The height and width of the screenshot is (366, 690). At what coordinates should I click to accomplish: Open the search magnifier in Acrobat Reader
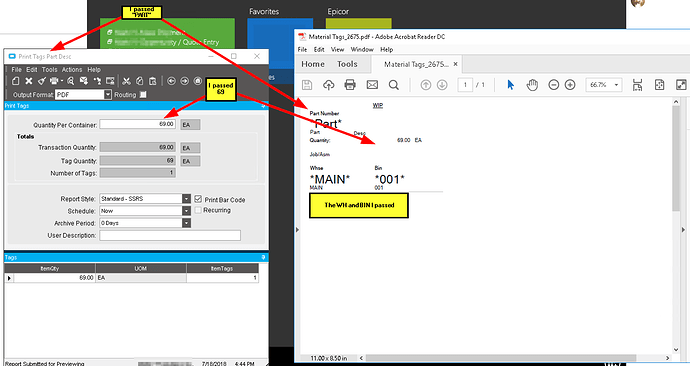(394, 85)
